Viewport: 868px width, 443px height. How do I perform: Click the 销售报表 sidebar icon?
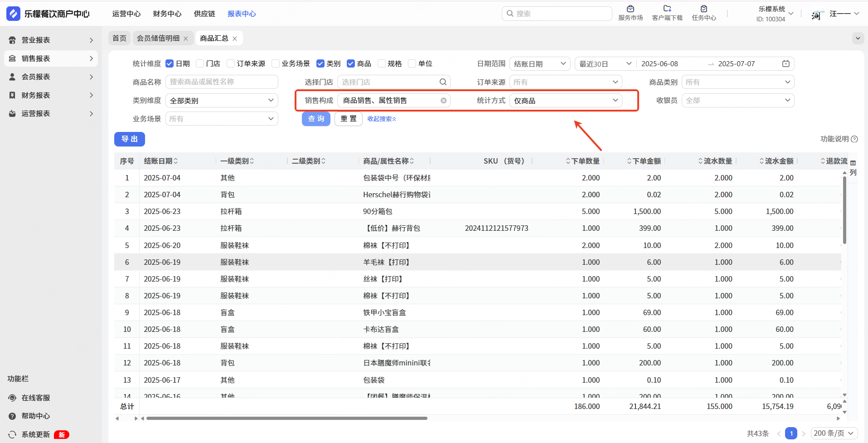click(12, 58)
